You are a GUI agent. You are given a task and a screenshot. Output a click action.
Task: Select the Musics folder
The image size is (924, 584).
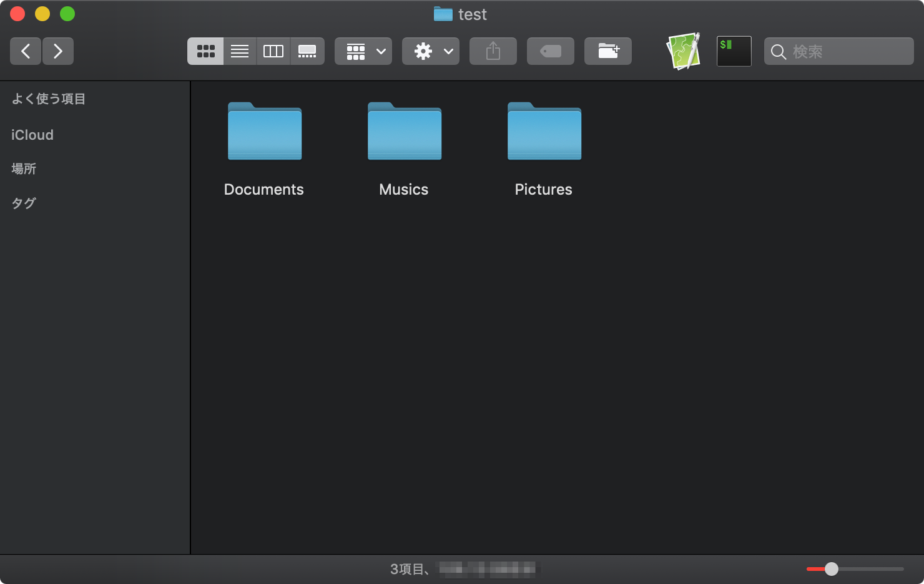click(x=405, y=132)
